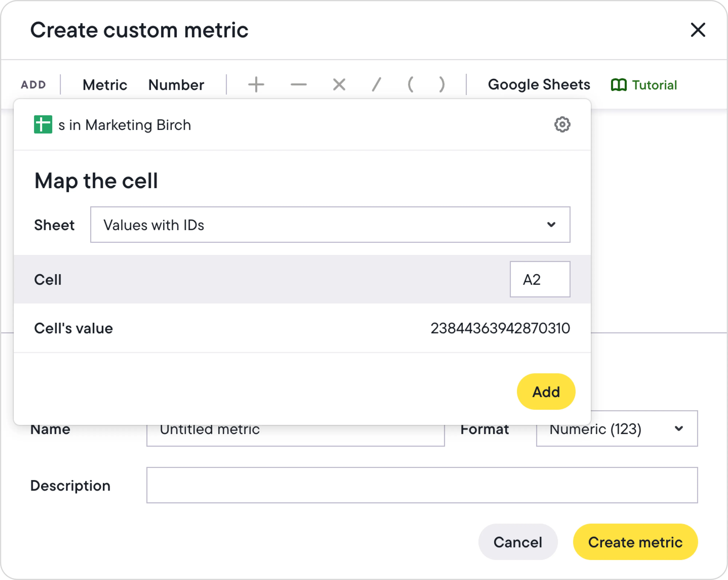The width and height of the screenshot is (728, 580).
Task: Open the spreadsheet settings gear
Action: click(562, 125)
